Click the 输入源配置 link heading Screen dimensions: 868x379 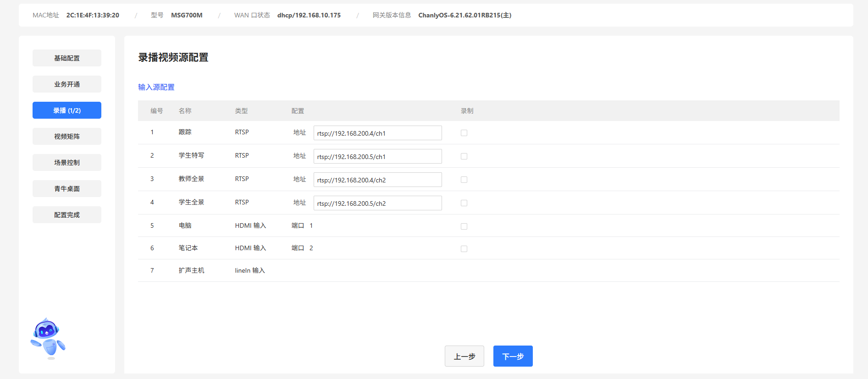click(156, 87)
